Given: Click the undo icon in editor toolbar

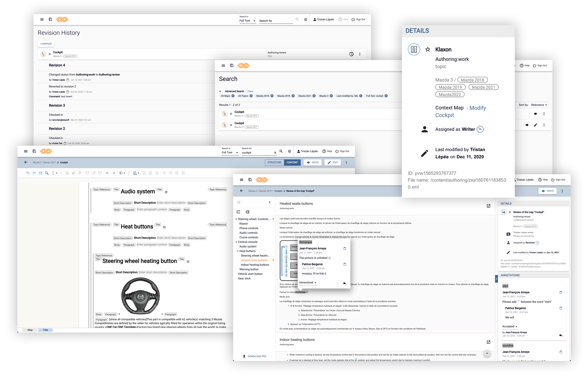Looking at the screenshot, I should coord(28,173).
